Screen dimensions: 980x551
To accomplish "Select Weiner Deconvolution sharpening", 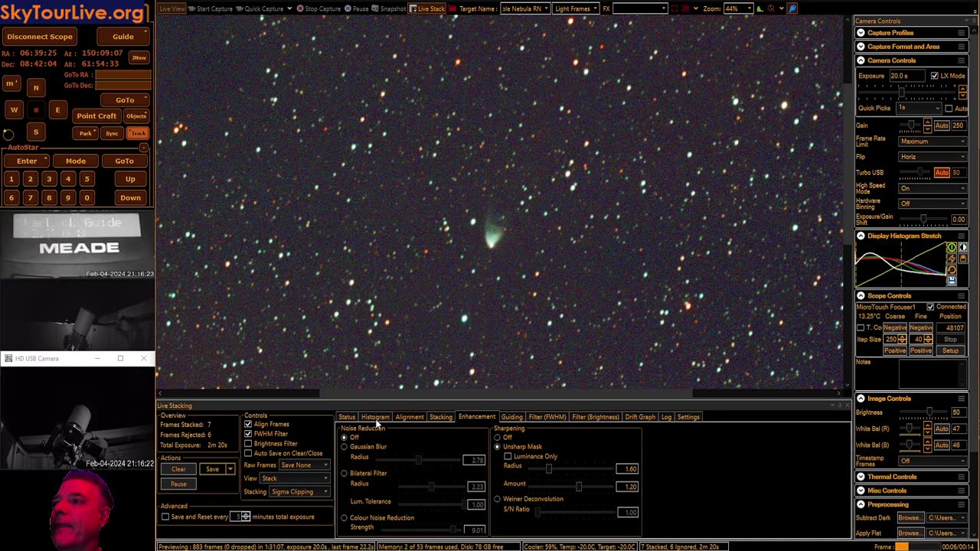I will click(498, 499).
